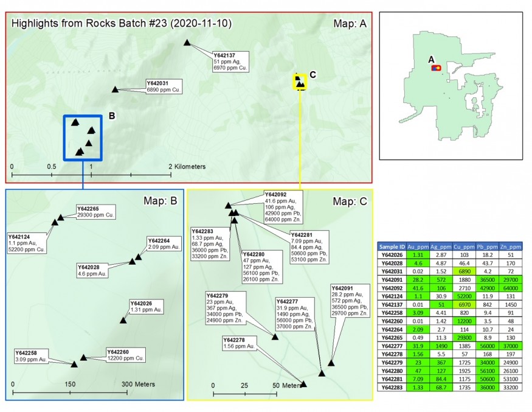Click the 'Sample ID' table header
Viewport: 532px width, 412px height.
392,246
